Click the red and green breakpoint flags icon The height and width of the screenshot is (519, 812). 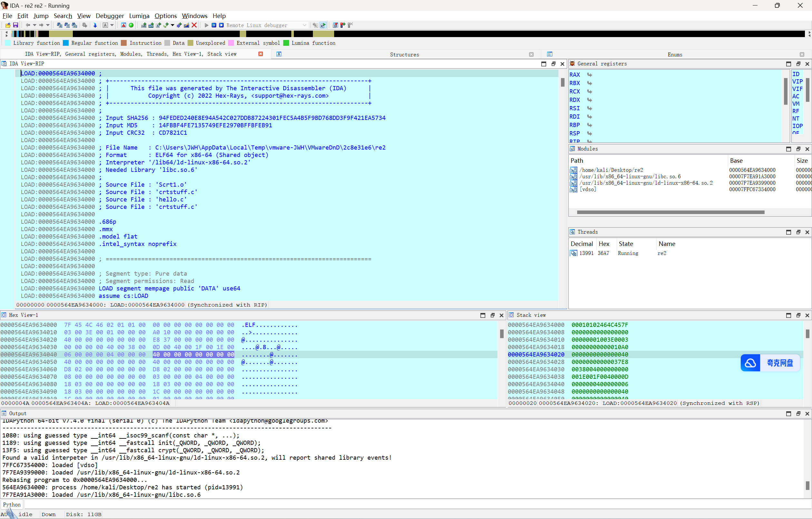coord(343,25)
